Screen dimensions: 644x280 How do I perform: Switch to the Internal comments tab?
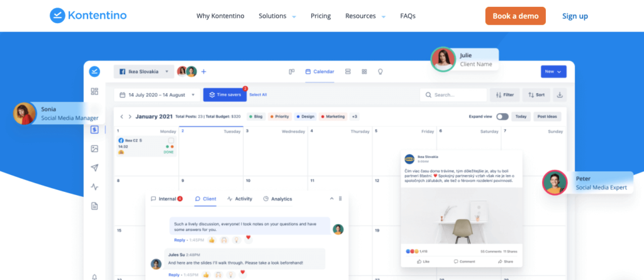coord(167,199)
